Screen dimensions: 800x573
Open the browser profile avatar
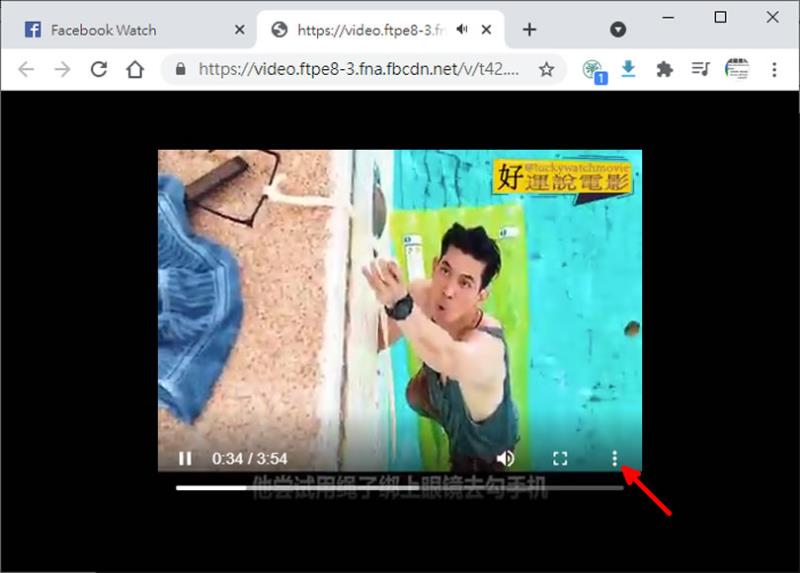coord(737,69)
